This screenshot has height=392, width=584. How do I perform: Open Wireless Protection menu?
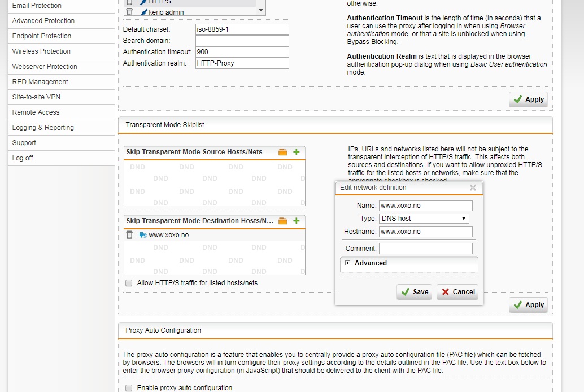point(61,51)
